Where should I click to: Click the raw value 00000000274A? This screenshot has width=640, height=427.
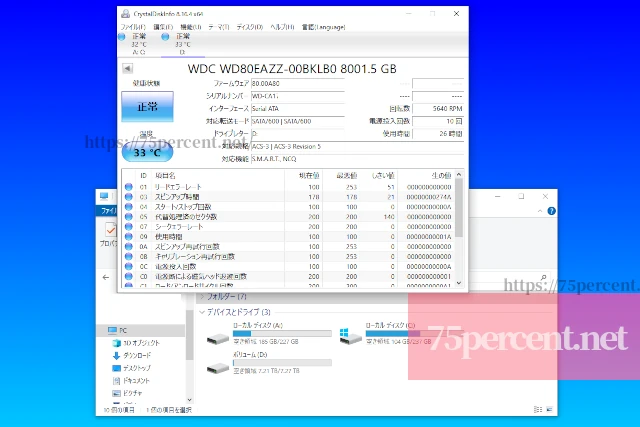point(429,197)
